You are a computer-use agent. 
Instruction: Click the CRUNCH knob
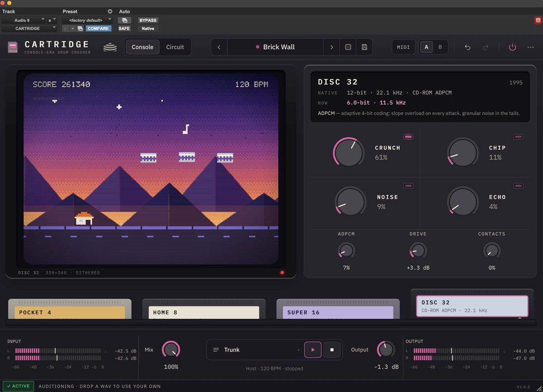point(349,152)
